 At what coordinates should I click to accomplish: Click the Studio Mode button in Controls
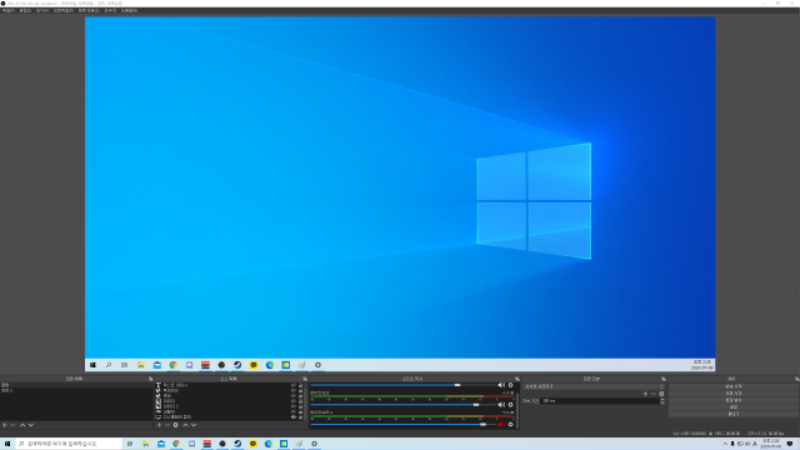(x=733, y=401)
